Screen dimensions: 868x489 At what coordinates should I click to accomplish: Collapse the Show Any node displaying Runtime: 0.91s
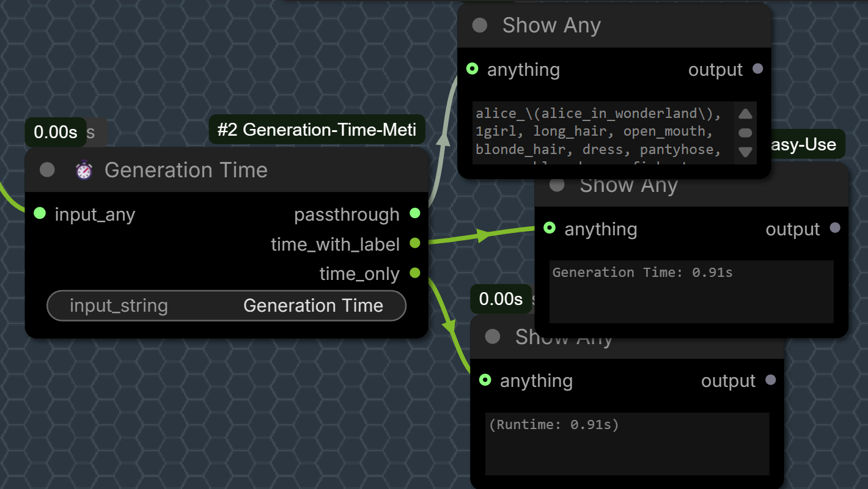tap(493, 336)
